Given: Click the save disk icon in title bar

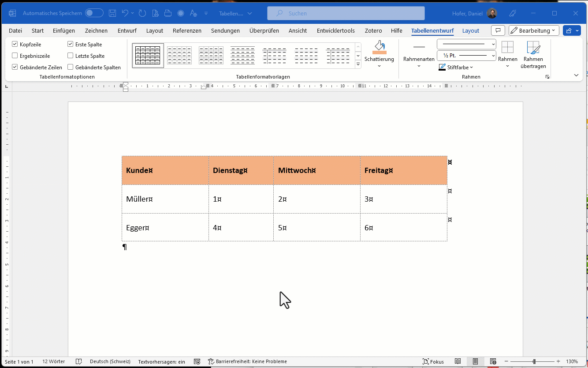Looking at the screenshot, I should [112, 13].
